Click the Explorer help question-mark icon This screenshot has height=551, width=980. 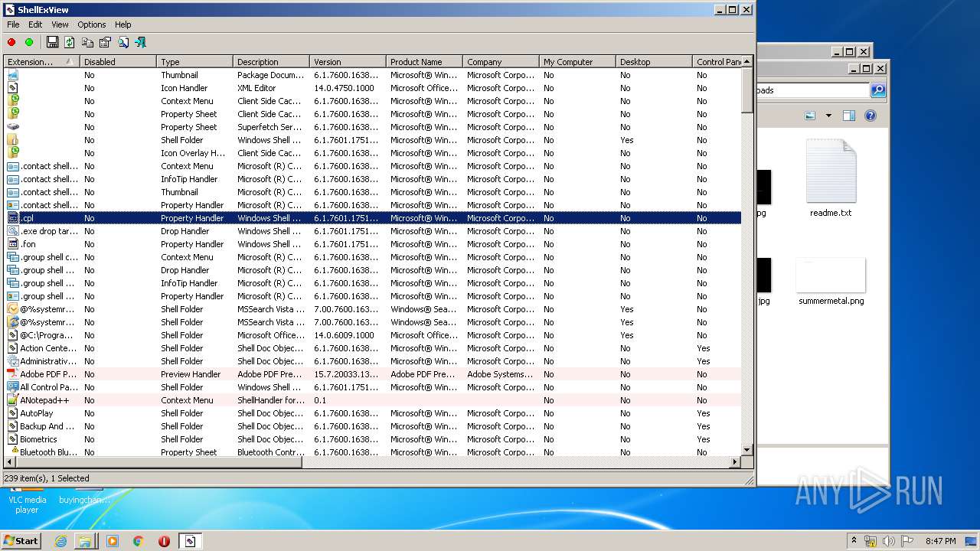pos(871,116)
